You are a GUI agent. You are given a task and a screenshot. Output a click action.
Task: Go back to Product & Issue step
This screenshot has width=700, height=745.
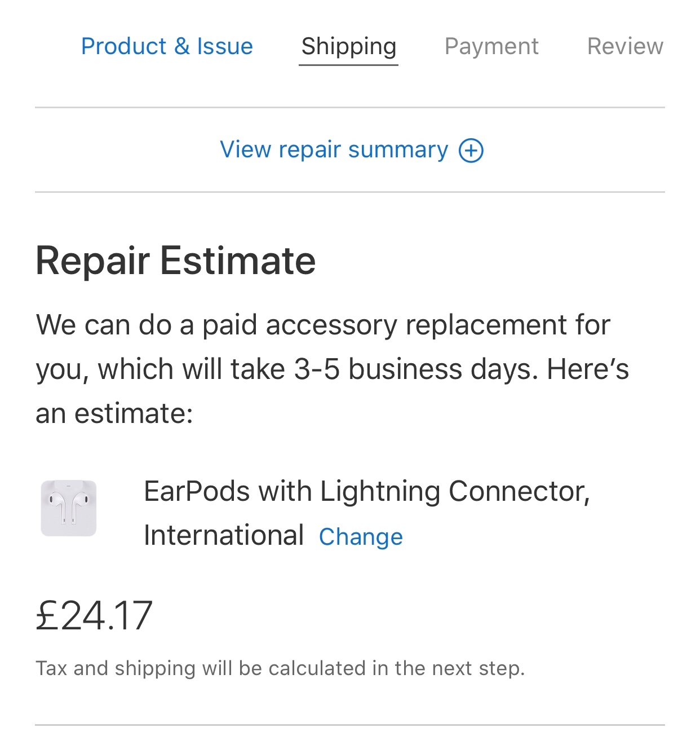click(x=167, y=46)
